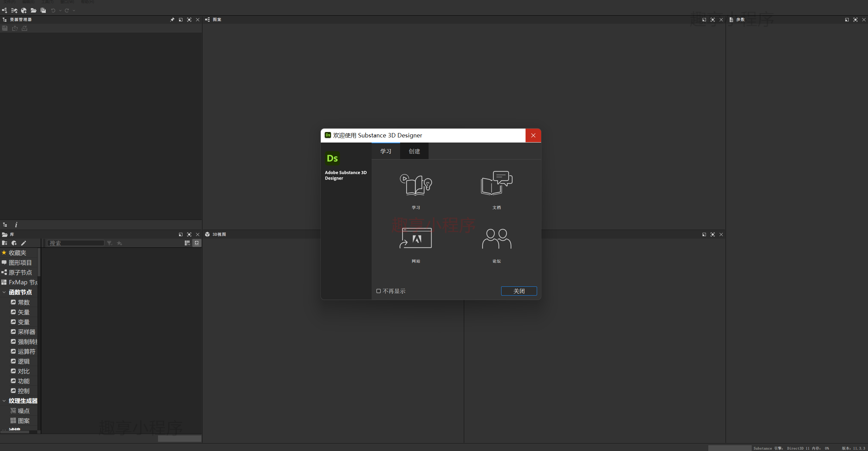Viewport: 868px width, 451px height.
Task: Open the 窗口(W) menu
Action: point(67,2)
